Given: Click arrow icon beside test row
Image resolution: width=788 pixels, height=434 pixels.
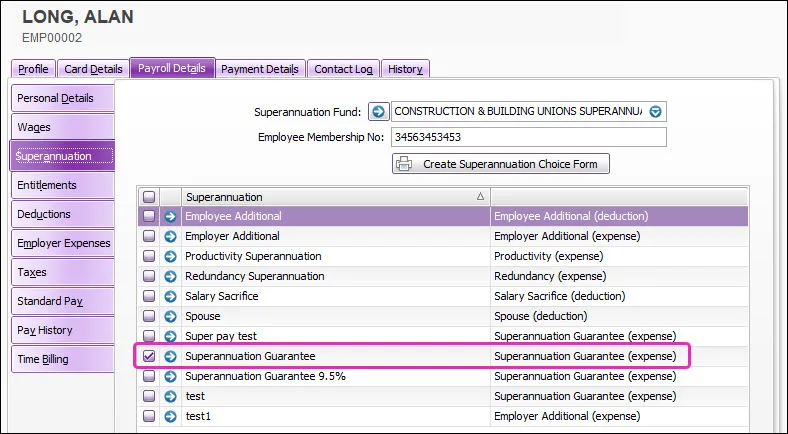Looking at the screenshot, I should pyautogui.click(x=170, y=396).
